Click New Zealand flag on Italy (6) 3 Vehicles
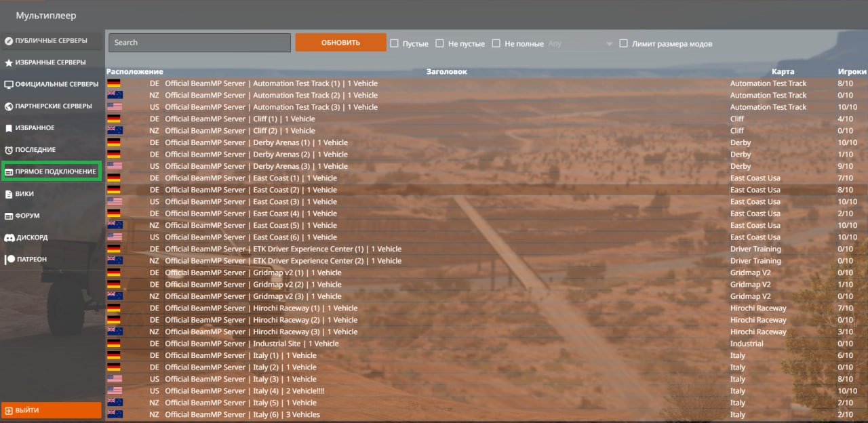This screenshot has height=423, width=868. pos(114,415)
